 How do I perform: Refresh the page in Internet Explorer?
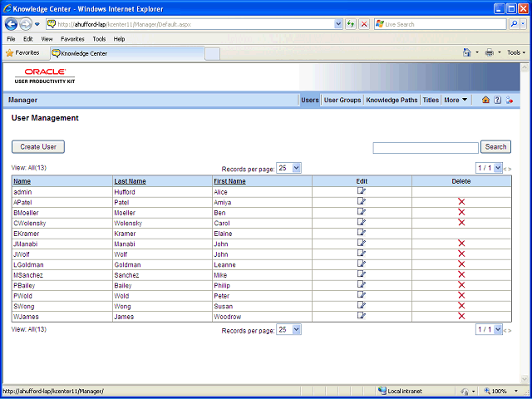[351, 24]
